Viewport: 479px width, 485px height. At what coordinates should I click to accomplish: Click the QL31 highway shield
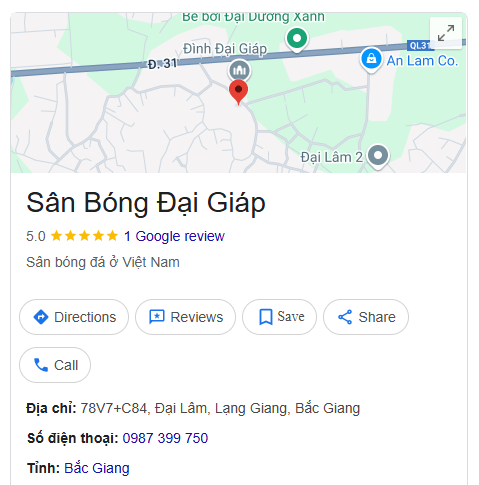point(420,45)
